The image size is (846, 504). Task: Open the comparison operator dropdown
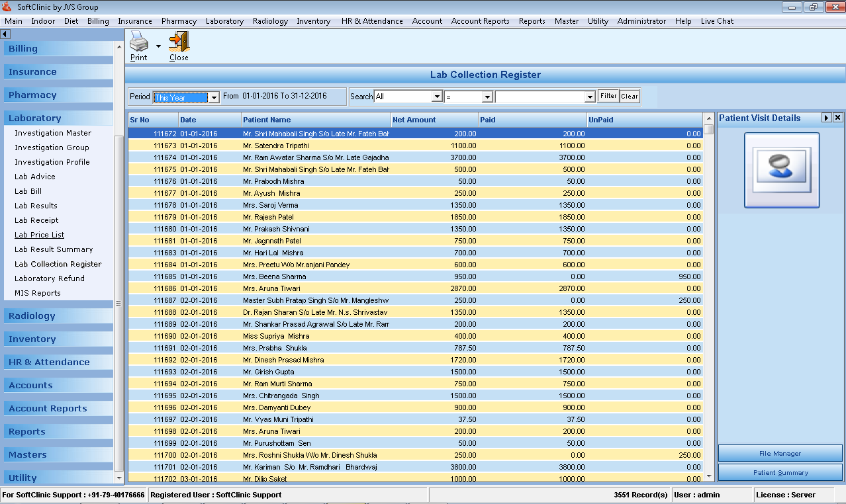(x=487, y=97)
